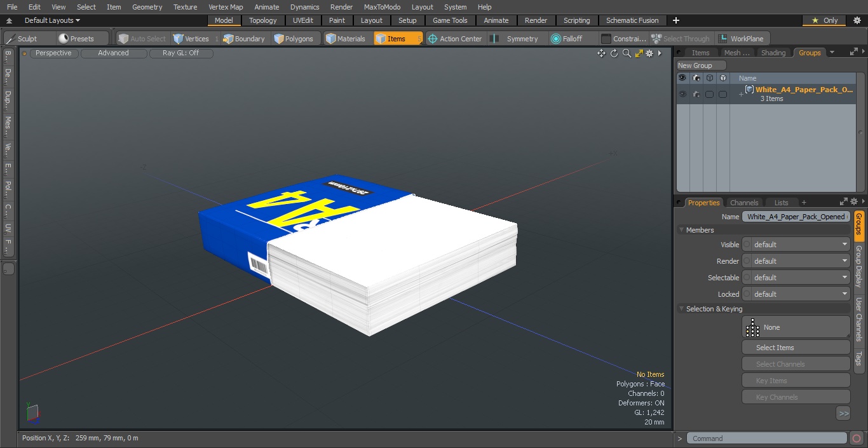Click the axis gizmo in the viewport corner
This screenshot has height=448, width=868.
pyautogui.click(x=32, y=412)
